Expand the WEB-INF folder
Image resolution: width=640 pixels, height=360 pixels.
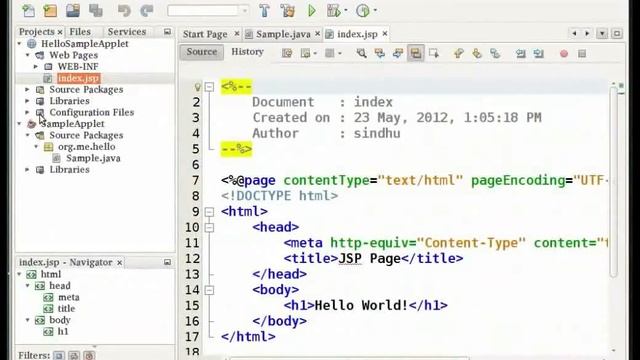(x=36, y=67)
